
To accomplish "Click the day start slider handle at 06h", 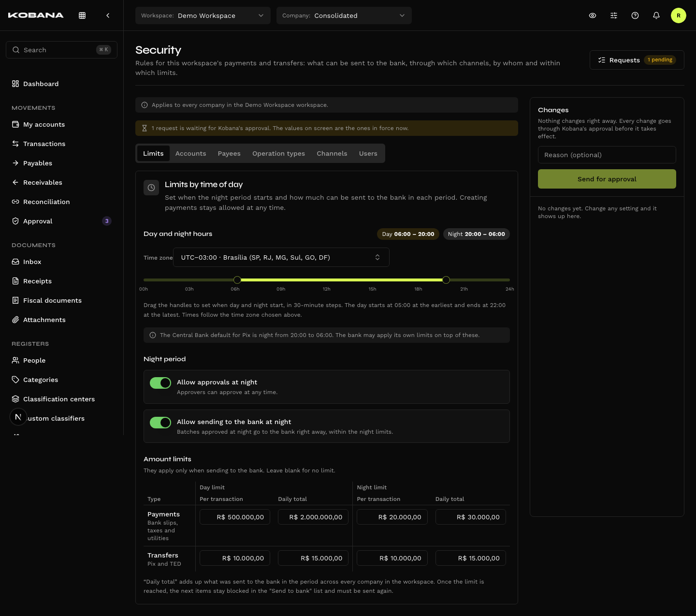I will [237, 280].
